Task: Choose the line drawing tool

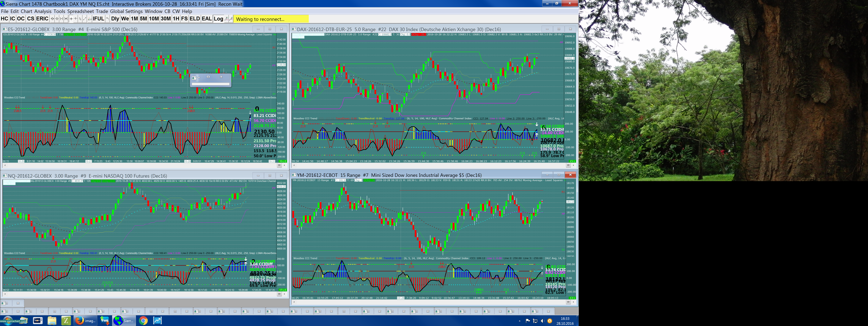Action: click(x=85, y=19)
